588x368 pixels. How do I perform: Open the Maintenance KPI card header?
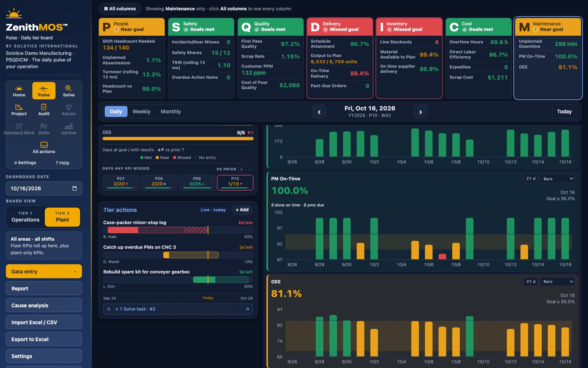click(x=548, y=27)
